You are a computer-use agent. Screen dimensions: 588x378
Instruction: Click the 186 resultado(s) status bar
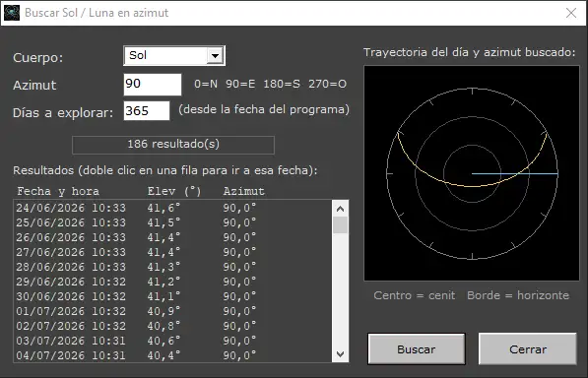coord(173,145)
